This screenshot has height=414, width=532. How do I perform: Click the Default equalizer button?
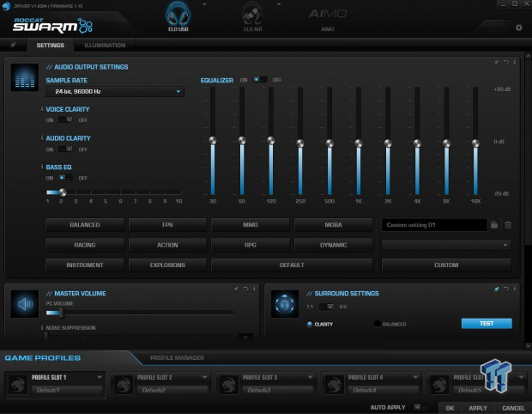coord(292,265)
